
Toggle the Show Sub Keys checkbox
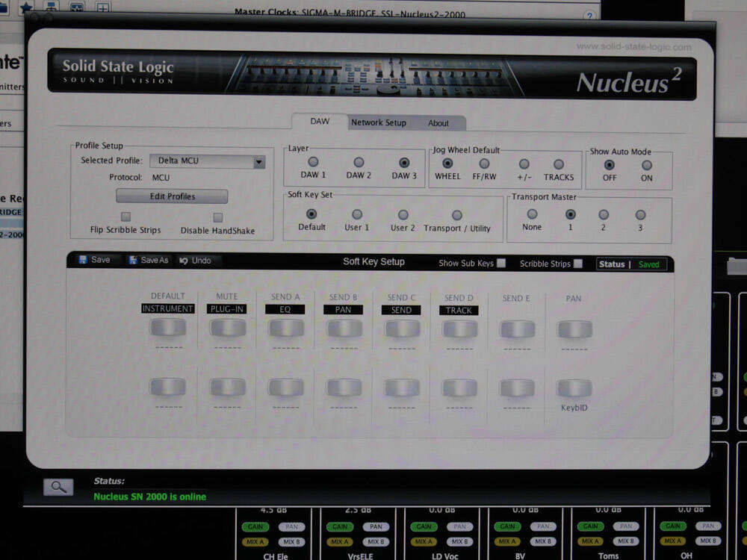click(501, 263)
